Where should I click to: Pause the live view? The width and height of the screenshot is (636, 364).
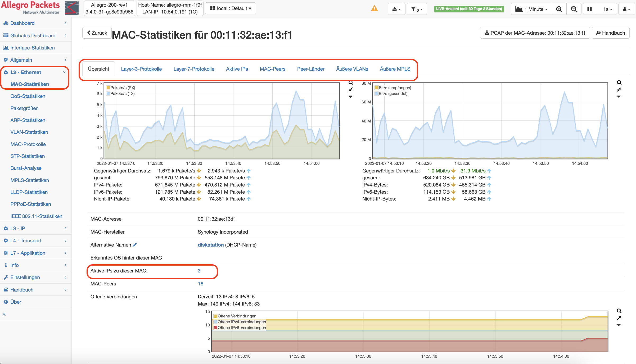coord(589,9)
